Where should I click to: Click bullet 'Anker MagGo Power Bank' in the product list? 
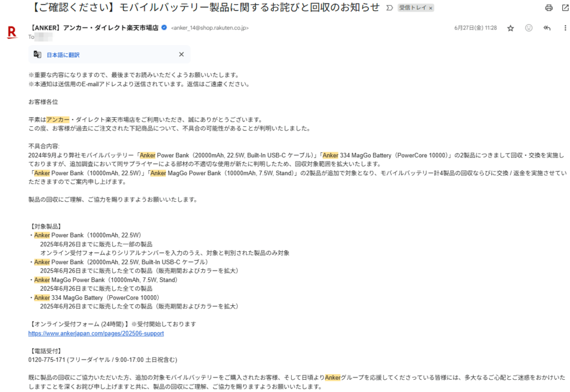[106, 280]
